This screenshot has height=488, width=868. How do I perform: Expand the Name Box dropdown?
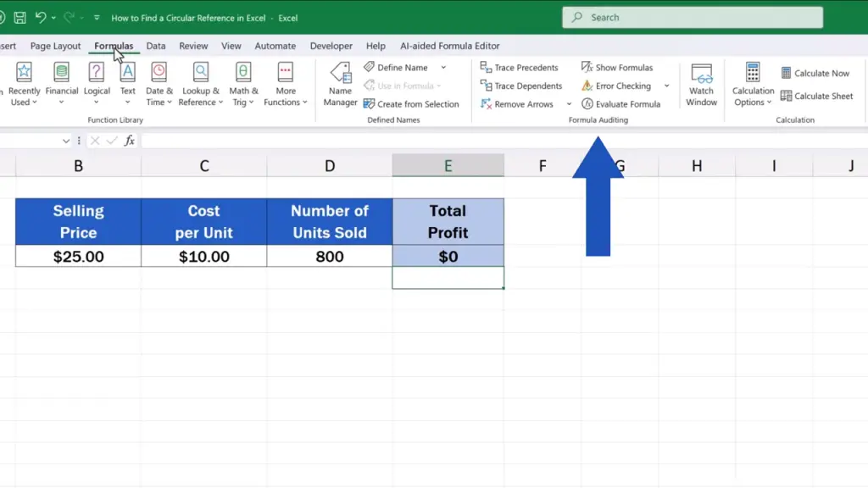(x=66, y=141)
